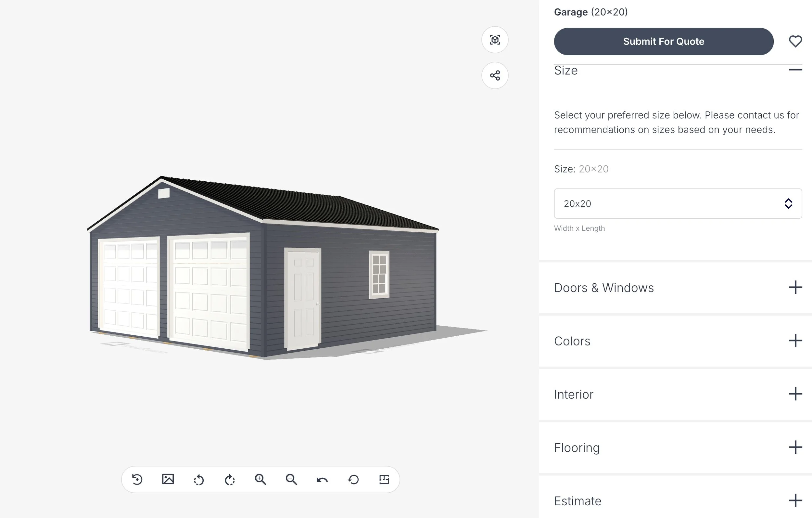Click the AR view cube icon

click(x=495, y=40)
